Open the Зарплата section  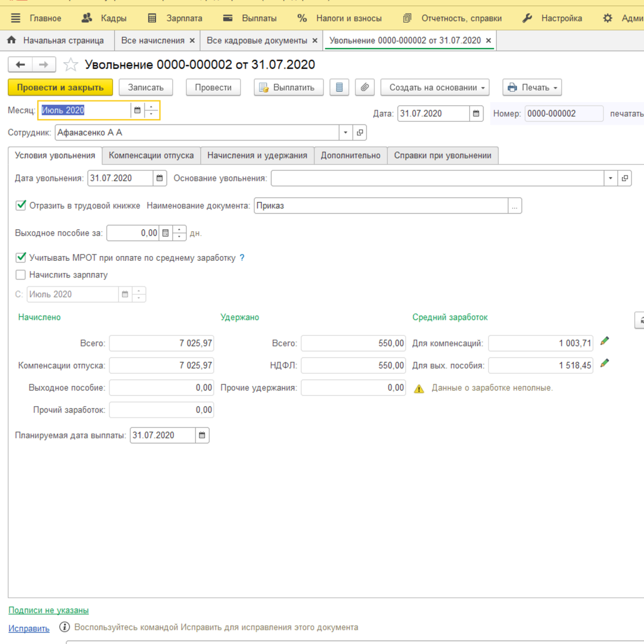click(175, 18)
